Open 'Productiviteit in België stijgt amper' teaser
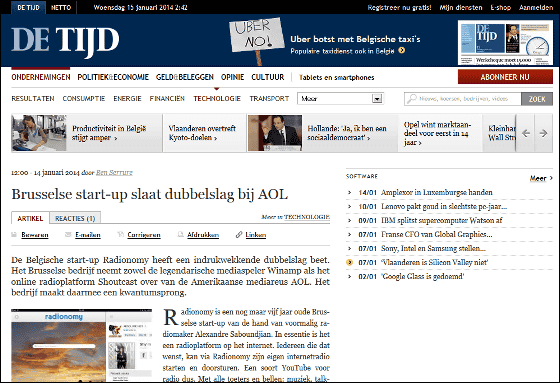Screen dimensions: 560x383 pos(109,133)
